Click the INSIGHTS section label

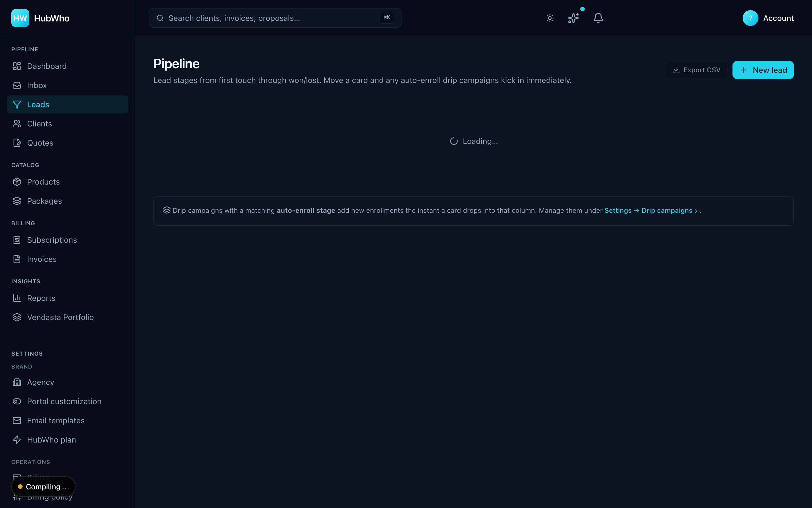(x=26, y=281)
